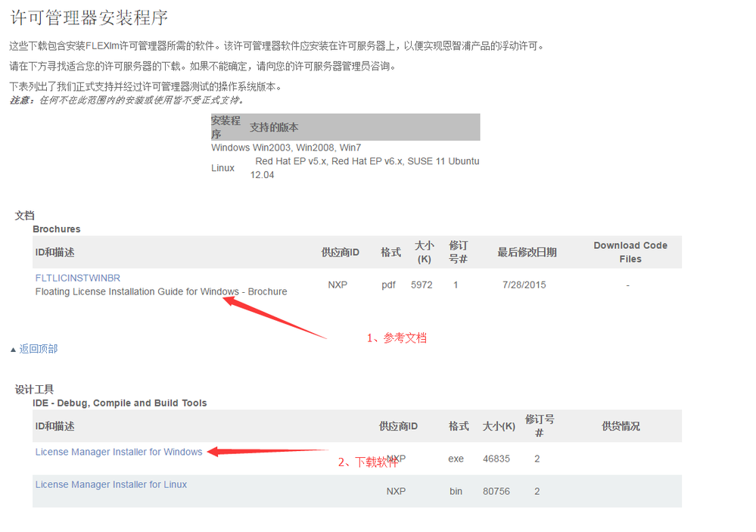Click the NXP vendor cell in Brochures row
Screen dimensions: 756x532
[x=338, y=285]
